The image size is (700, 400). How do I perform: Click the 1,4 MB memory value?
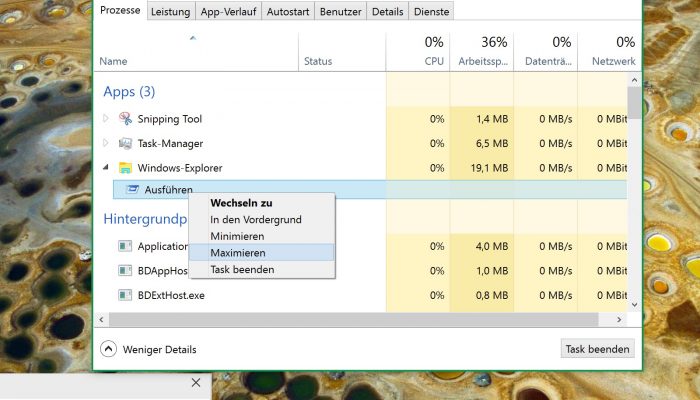point(492,119)
